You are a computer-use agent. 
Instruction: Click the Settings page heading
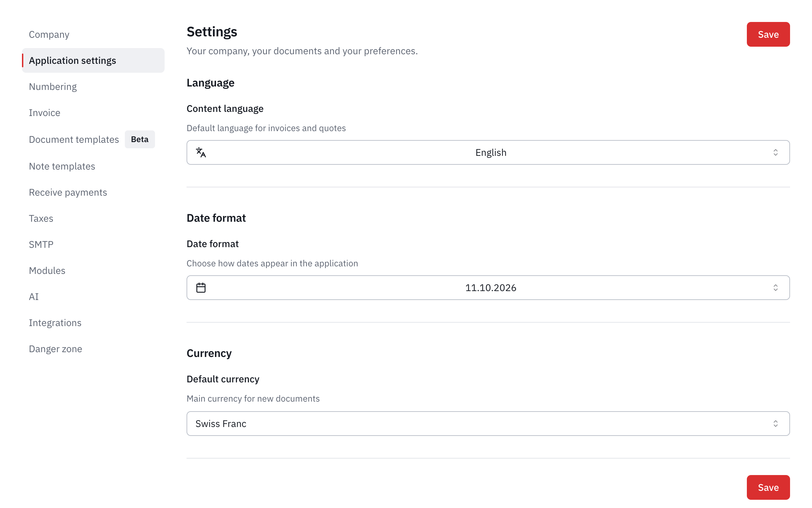coord(212,32)
